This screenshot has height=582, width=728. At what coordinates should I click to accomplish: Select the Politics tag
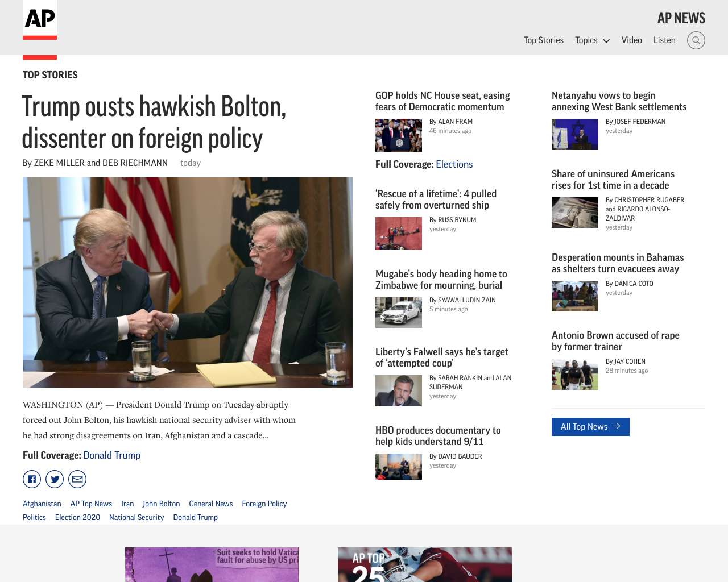pos(34,517)
